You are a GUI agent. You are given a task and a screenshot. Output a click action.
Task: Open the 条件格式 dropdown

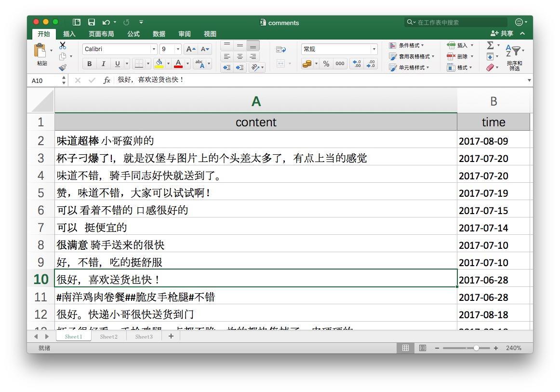click(x=407, y=45)
